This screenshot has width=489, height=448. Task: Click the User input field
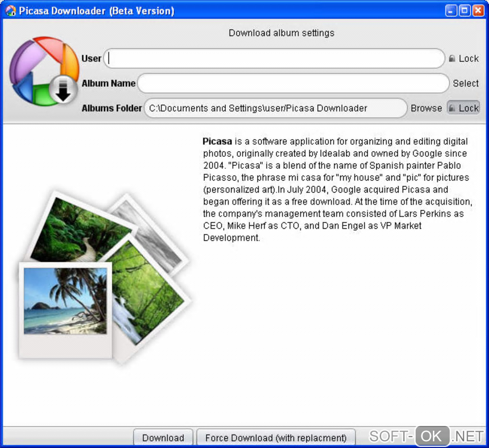pos(274,59)
